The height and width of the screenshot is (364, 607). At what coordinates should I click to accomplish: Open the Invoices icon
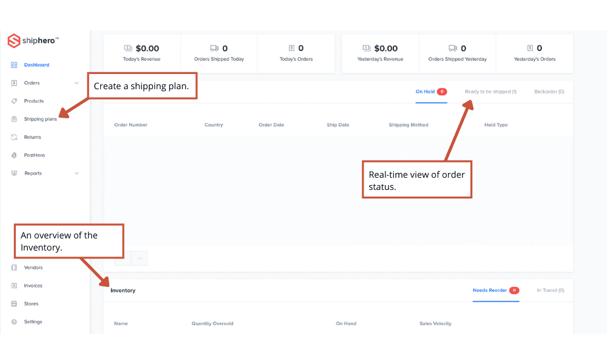pos(14,286)
